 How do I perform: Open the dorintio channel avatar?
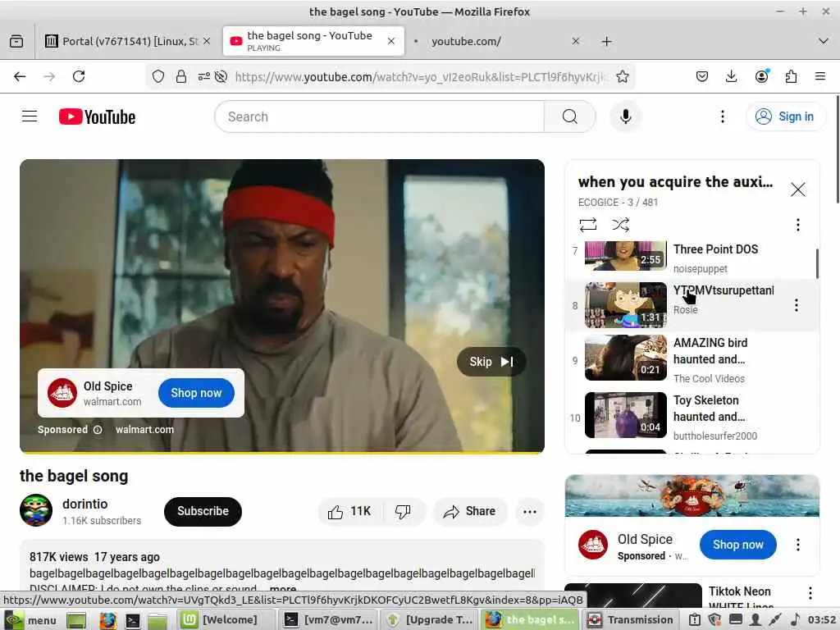36,510
